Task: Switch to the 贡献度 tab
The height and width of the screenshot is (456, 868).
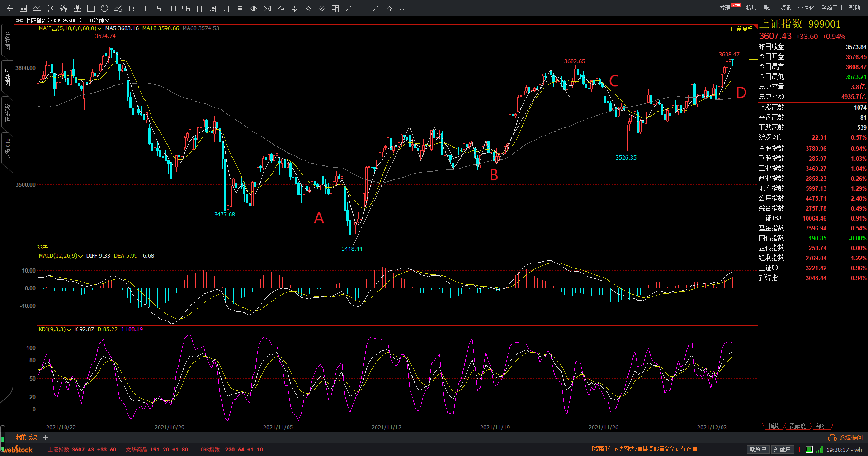Action: [797, 426]
